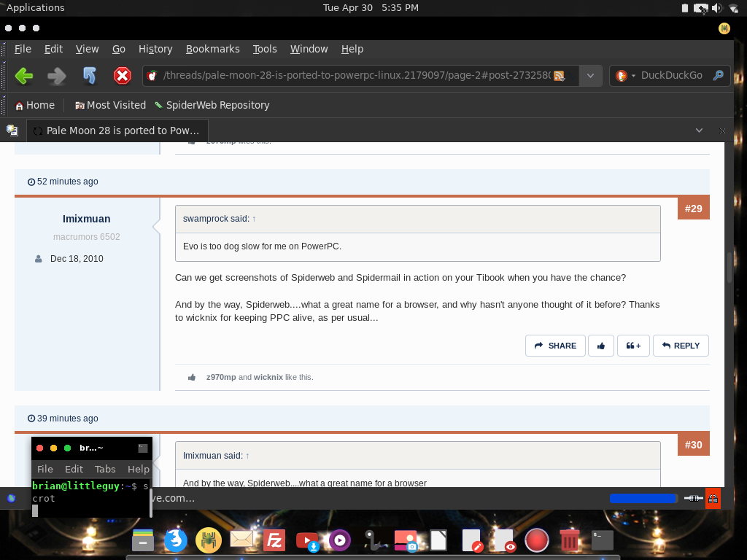Open the terminal Edit menu
747x560 pixels.
coord(74,469)
